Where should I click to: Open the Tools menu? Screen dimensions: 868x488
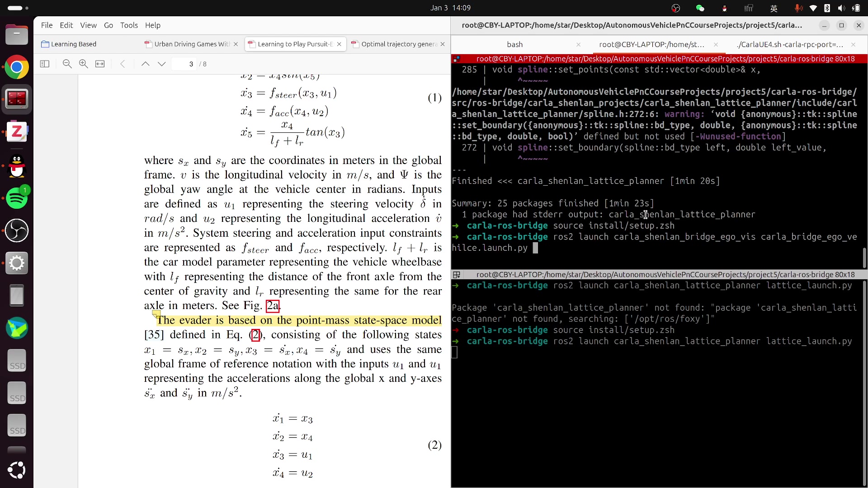coord(129,25)
